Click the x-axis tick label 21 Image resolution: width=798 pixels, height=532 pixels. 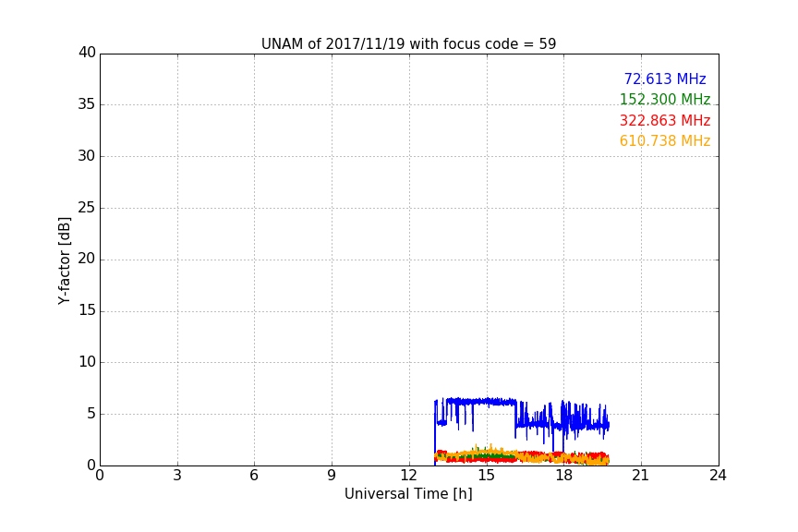tap(641, 476)
